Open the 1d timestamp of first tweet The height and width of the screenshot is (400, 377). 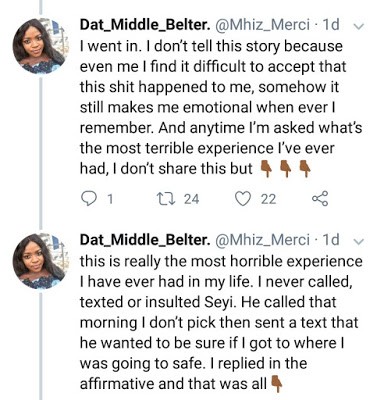pyautogui.click(x=331, y=25)
